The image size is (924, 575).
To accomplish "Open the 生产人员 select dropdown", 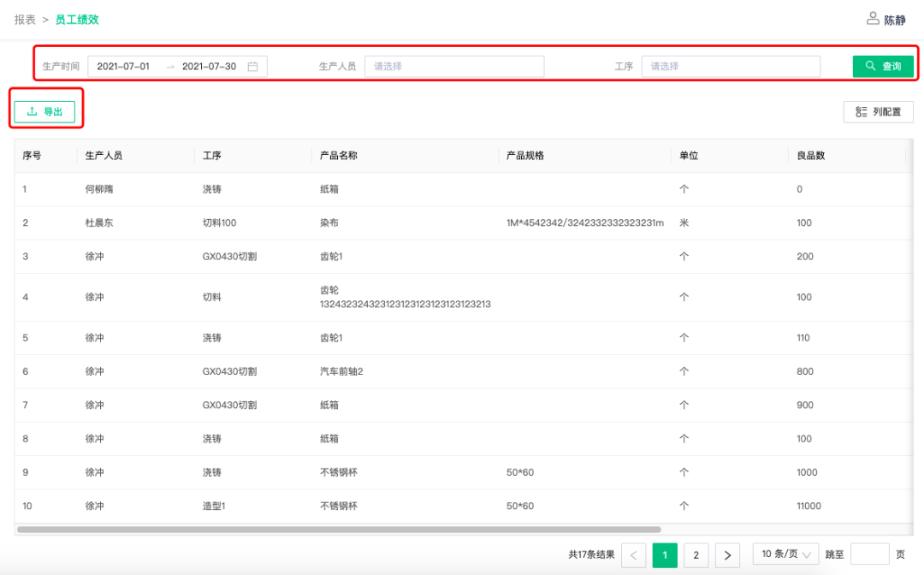I will 454,67.
